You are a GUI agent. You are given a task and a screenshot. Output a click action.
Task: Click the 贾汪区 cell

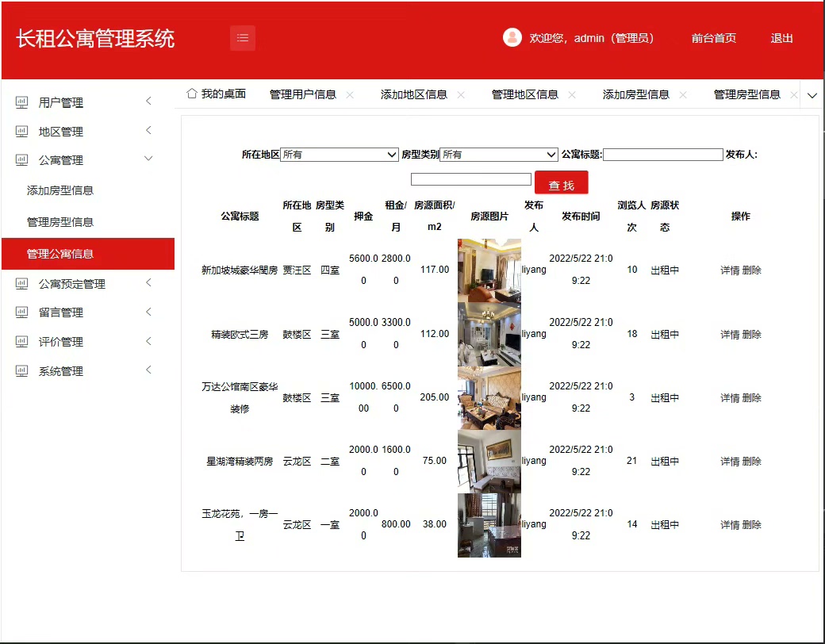pyautogui.click(x=297, y=270)
